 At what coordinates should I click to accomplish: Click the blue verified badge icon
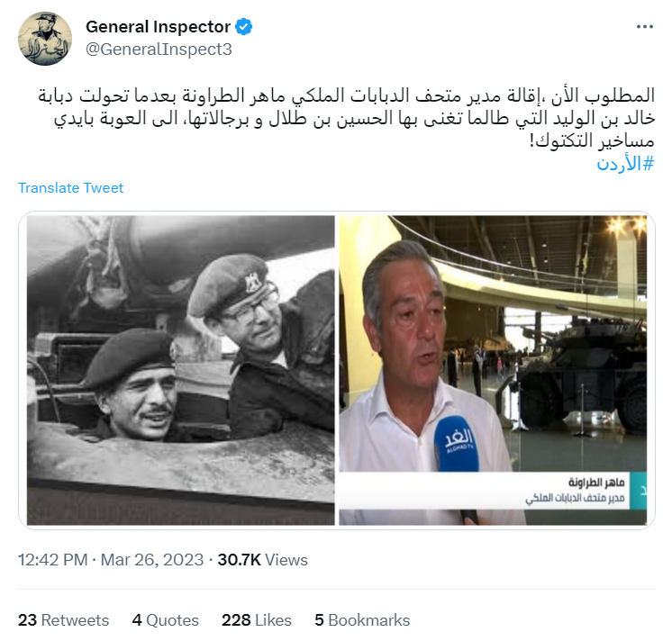[x=244, y=26]
